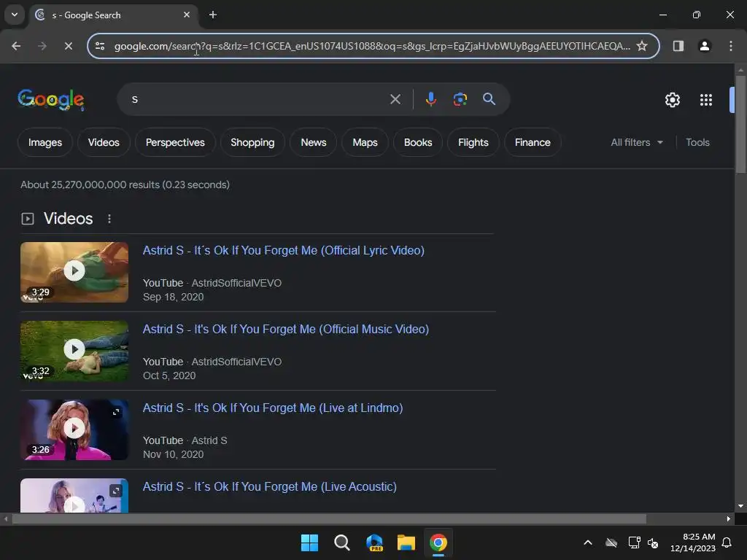
Task: Switch to News results
Action: (314, 142)
